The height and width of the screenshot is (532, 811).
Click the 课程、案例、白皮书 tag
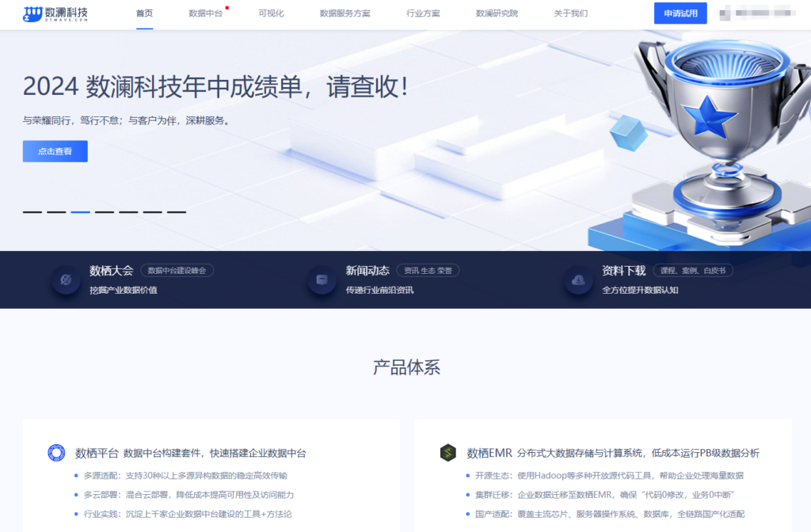pos(691,271)
